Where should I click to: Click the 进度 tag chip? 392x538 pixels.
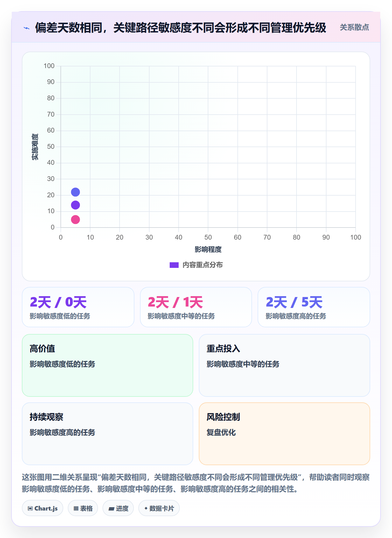118,508
